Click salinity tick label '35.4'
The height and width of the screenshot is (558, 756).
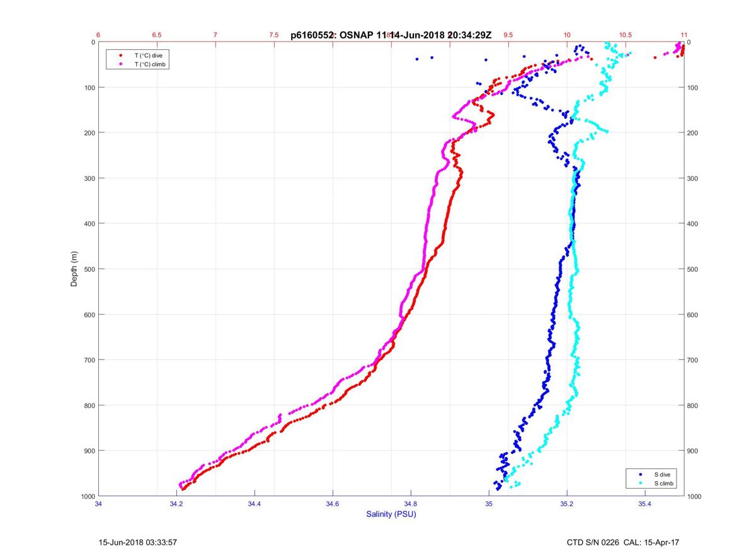(x=645, y=503)
